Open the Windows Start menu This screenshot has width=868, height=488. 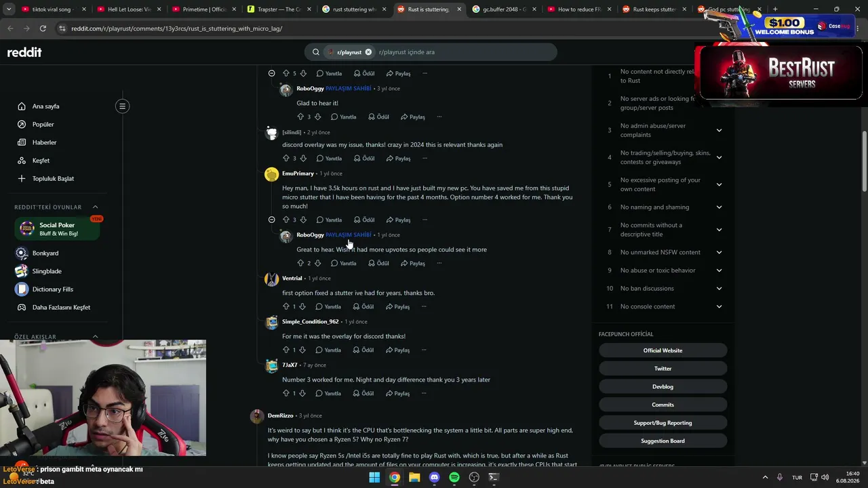click(374, 477)
